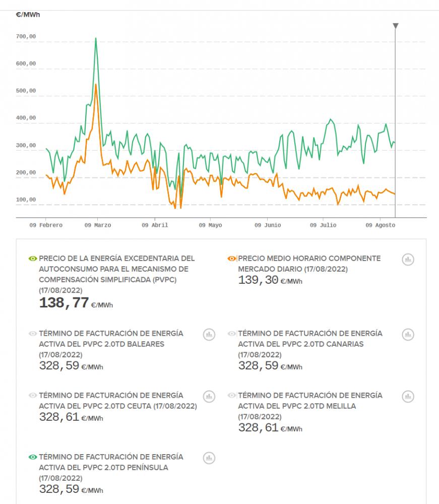Show the PVPC 2.0TD Baleares series
The height and width of the screenshot is (504, 439).
[33, 334]
